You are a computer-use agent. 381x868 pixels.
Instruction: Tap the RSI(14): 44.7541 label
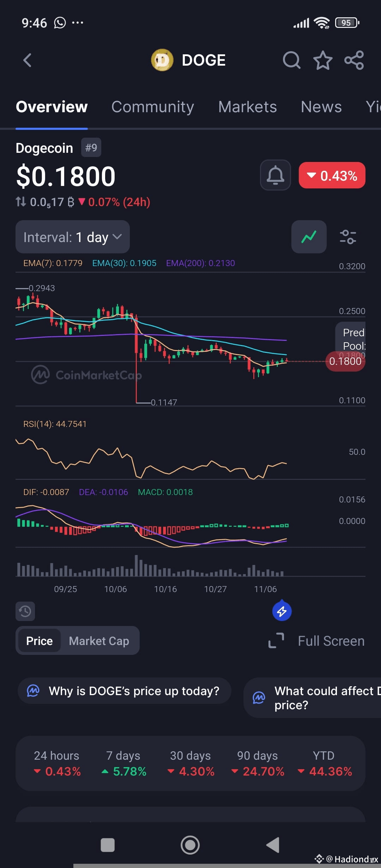(55, 424)
